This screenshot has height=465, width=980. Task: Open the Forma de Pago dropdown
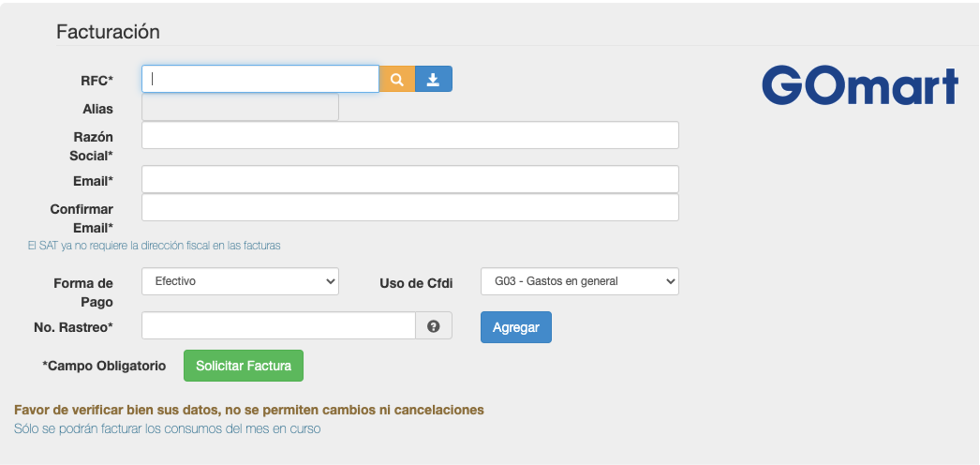coord(240,281)
